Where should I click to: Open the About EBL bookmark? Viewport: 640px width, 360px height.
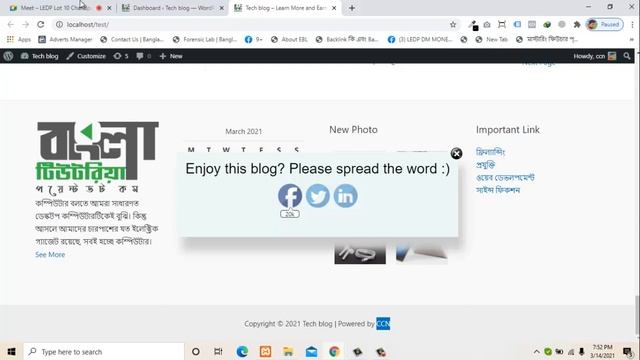pos(289,39)
